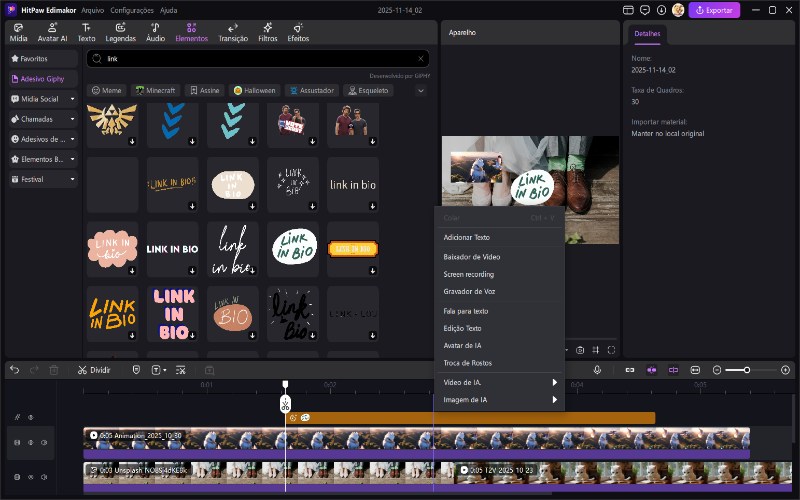Toggle visibility of the sticker track
The width and height of the screenshot is (800, 500).
(30, 417)
